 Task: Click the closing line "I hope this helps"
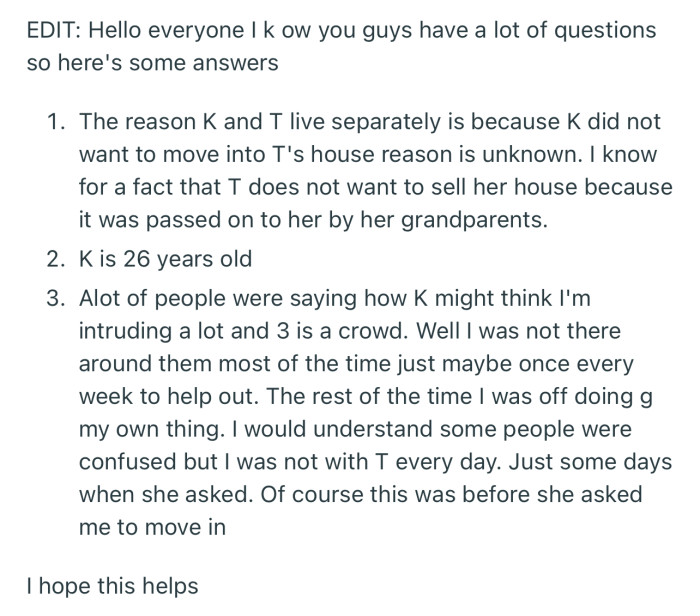(x=112, y=586)
